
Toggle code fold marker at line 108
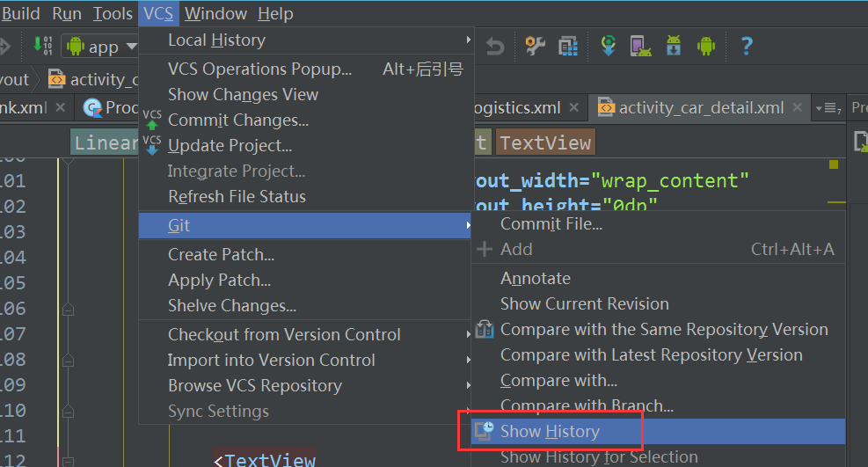[x=68, y=361]
